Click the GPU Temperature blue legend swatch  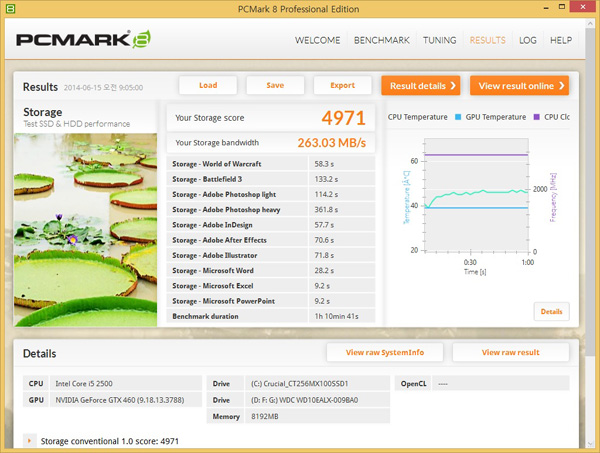point(458,117)
